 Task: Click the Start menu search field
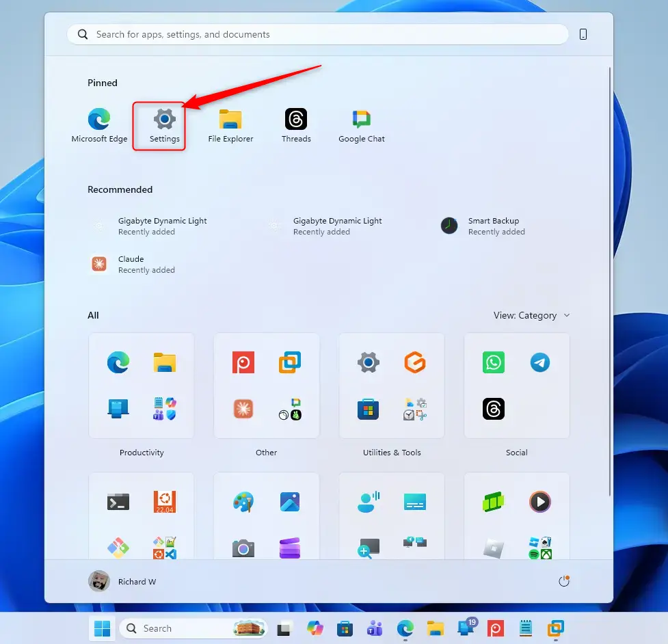[317, 34]
